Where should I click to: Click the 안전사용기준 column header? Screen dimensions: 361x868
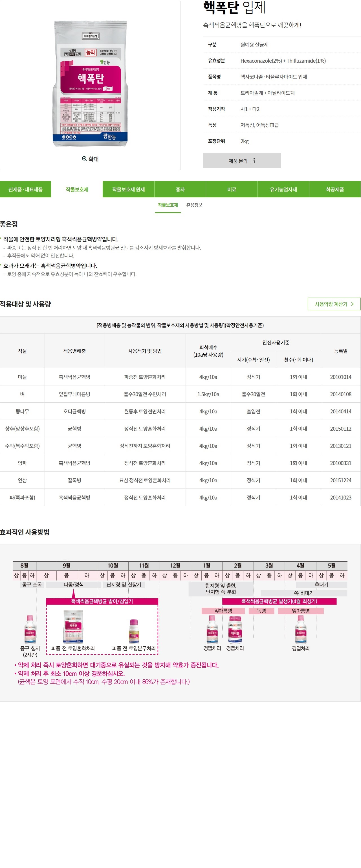276,342
